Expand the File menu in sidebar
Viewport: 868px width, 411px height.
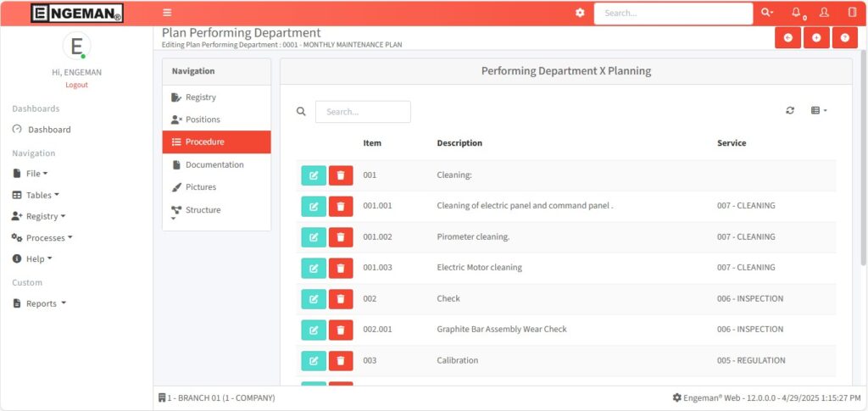pyautogui.click(x=32, y=174)
